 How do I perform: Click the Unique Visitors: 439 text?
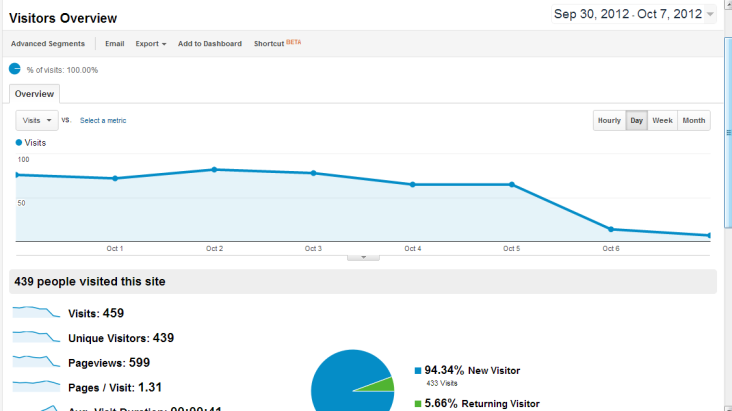point(121,338)
